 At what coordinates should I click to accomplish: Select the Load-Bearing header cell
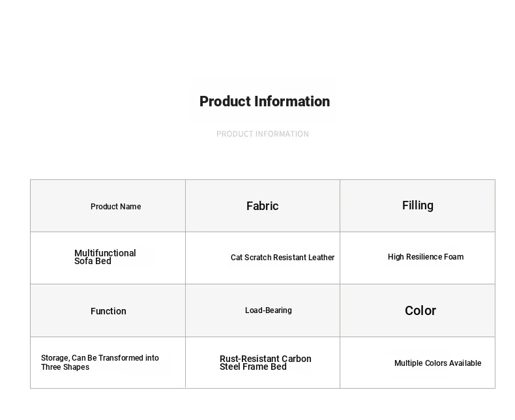coord(263,310)
